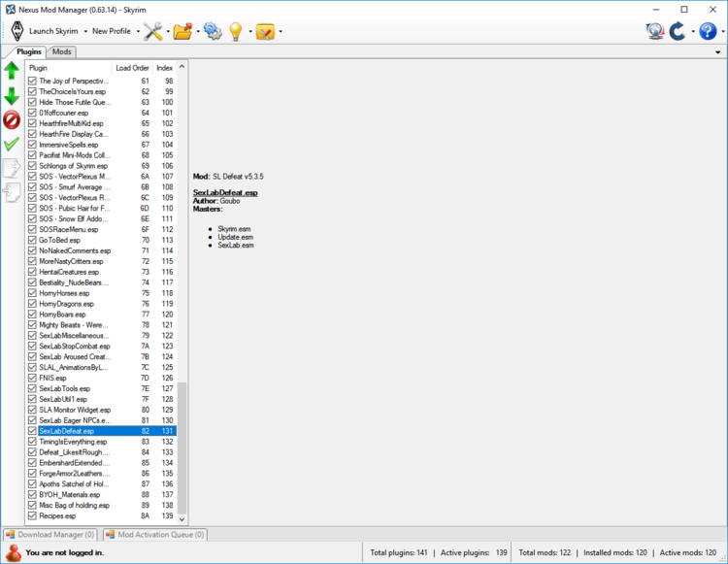
Task: Click the lightbulb tips icon
Action: pos(236,31)
